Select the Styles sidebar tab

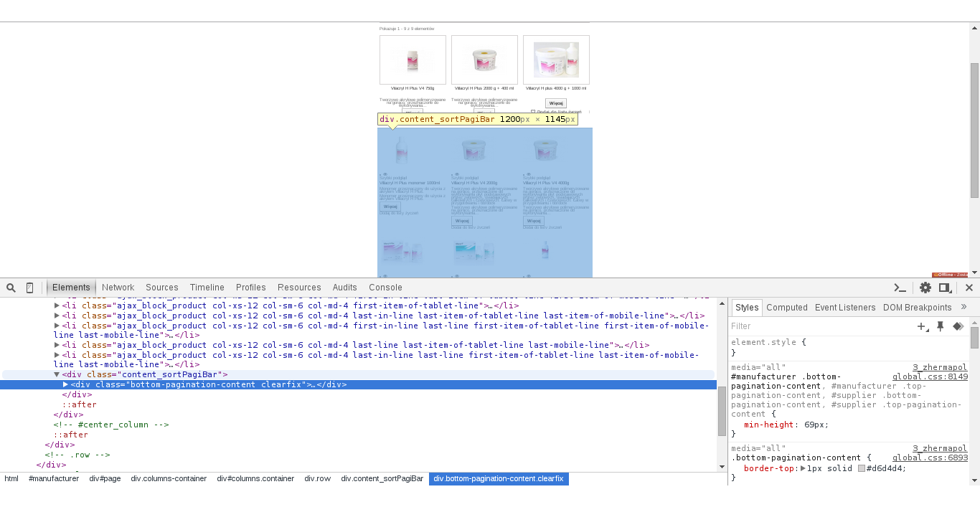coord(747,307)
